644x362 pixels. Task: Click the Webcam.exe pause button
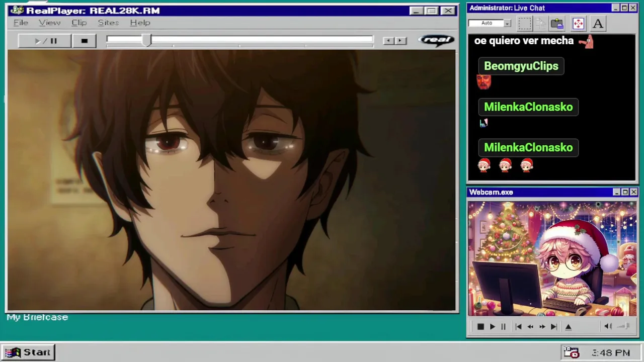pyautogui.click(x=503, y=327)
